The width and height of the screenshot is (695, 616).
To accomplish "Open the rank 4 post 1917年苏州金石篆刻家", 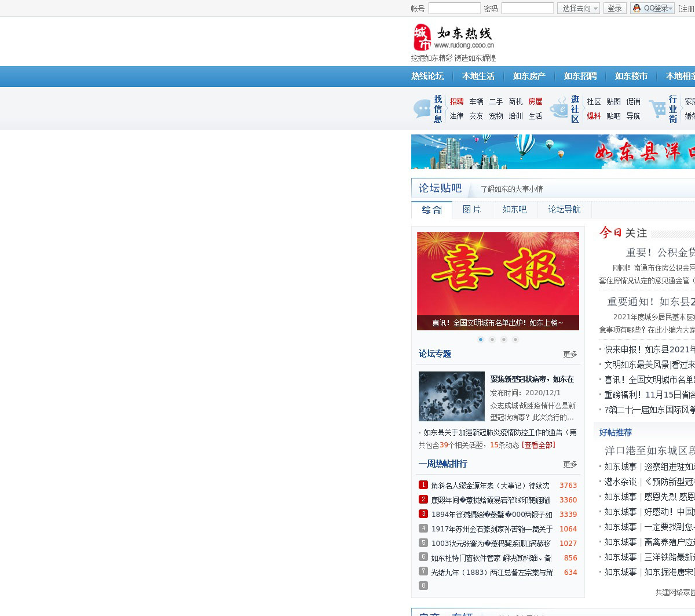I will point(492,529).
